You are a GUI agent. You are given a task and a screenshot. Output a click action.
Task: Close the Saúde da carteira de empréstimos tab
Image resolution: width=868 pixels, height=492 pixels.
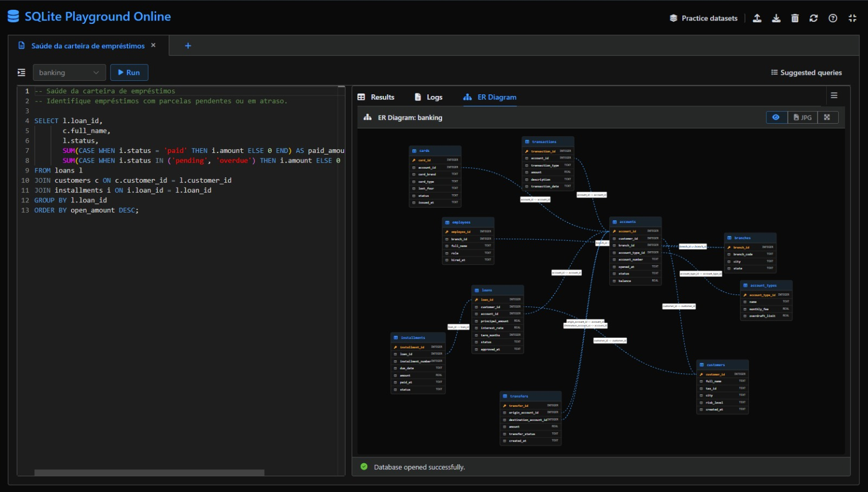click(154, 45)
